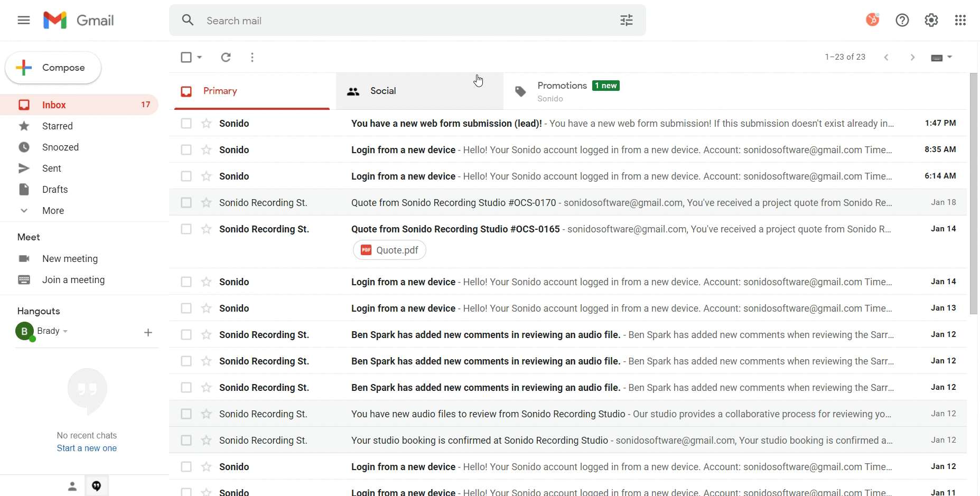
Task: Click into the Search mail field
Action: [407, 21]
